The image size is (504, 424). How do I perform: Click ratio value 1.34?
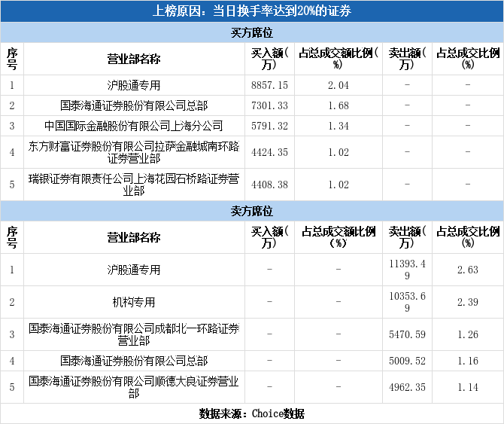click(339, 126)
